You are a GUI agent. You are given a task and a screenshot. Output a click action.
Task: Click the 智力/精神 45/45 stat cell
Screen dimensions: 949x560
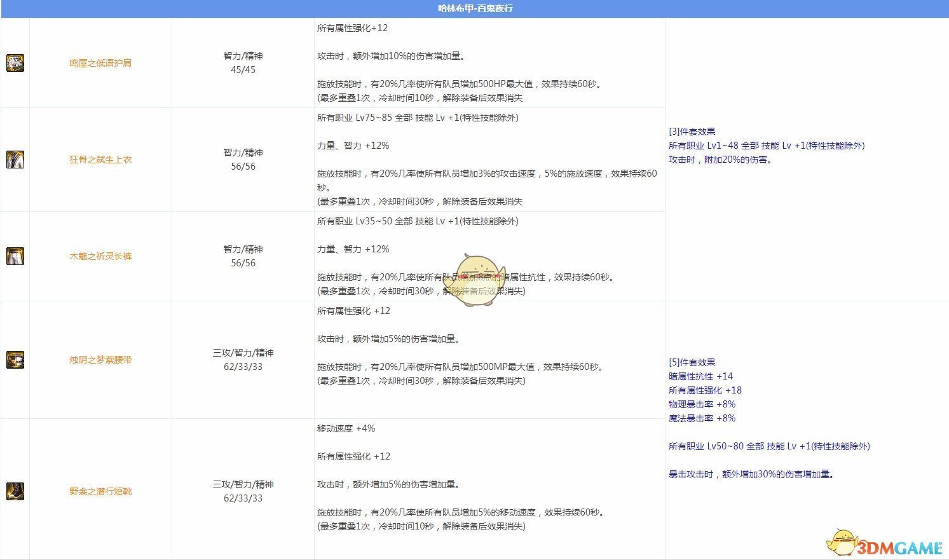pyautogui.click(x=242, y=63)
